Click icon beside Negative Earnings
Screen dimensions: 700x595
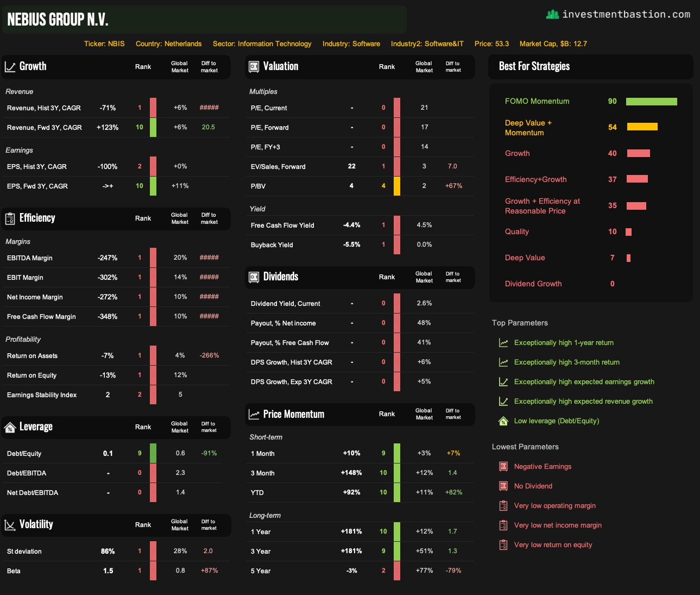503,467
